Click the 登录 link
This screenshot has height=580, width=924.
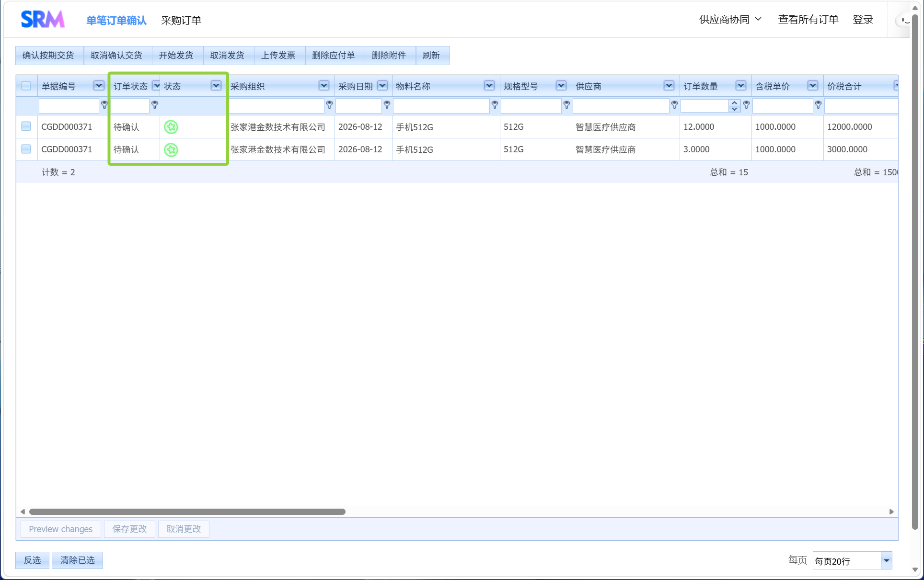click(863, 20)
